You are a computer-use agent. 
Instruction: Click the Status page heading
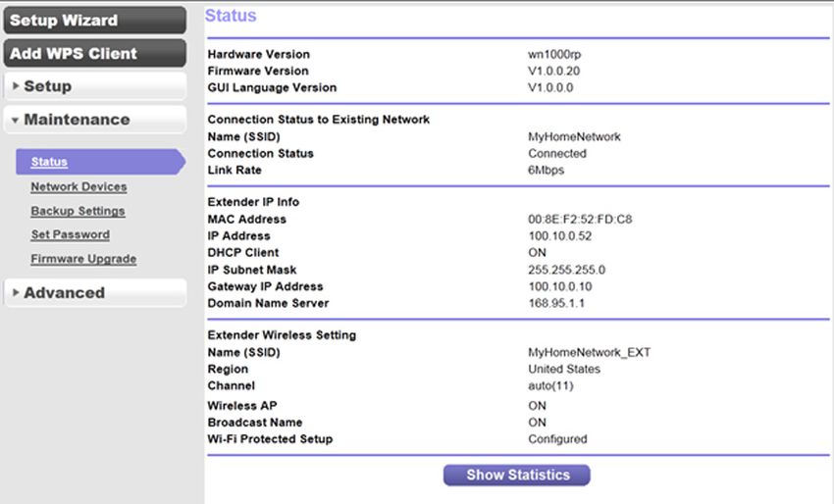pos(231,16)
